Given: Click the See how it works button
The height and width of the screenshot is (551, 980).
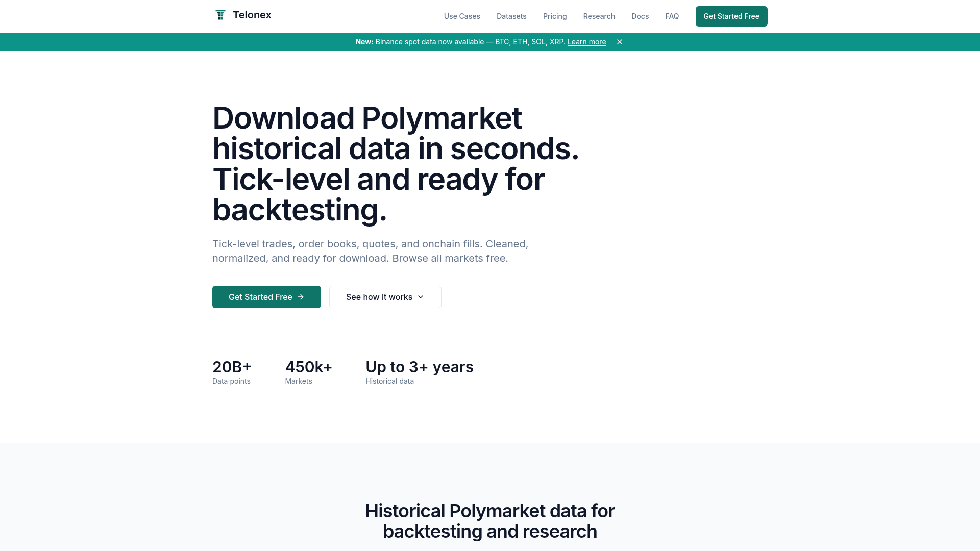Looking at the screenshot, I should pyautogui.click(x=379, y=297).
